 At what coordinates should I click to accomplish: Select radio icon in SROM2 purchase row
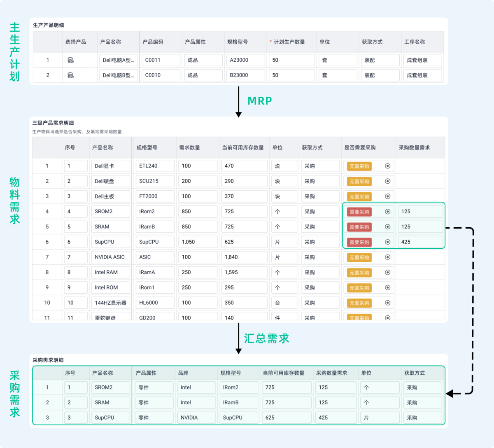pyautogui.click(x=387, y=212)
